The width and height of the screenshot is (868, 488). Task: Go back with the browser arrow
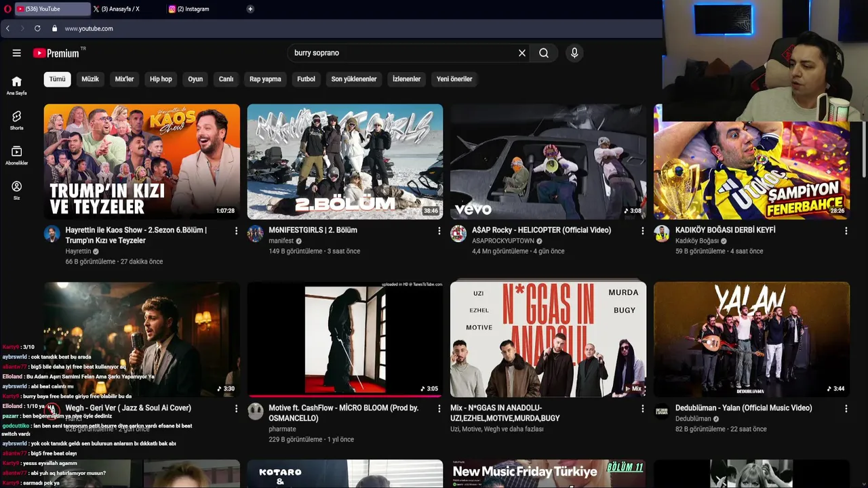click(x=7, y=28)
